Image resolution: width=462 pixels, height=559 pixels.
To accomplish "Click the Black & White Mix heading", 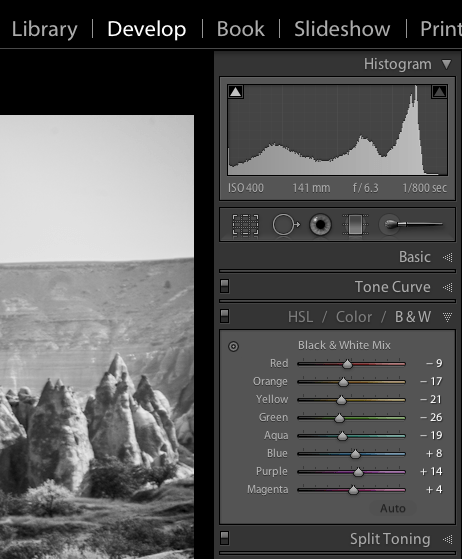I will pyautogui.click(x=344, y=345).
